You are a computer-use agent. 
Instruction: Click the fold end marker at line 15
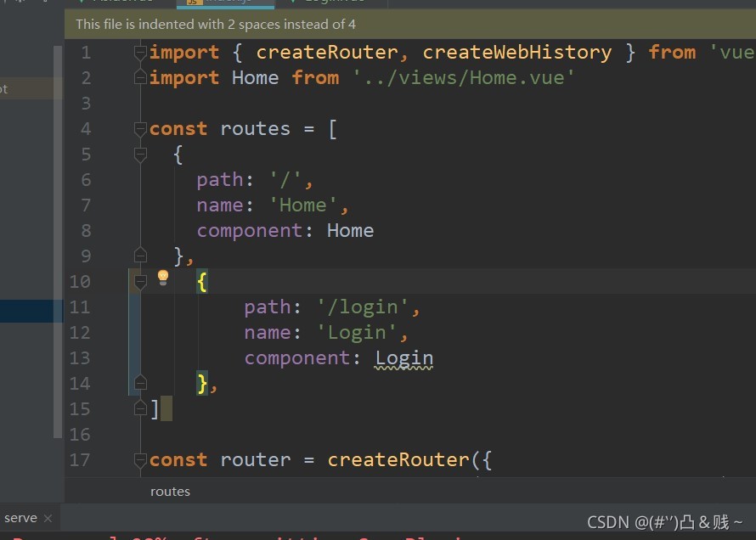pyautogui.click(x=140, y=408)
